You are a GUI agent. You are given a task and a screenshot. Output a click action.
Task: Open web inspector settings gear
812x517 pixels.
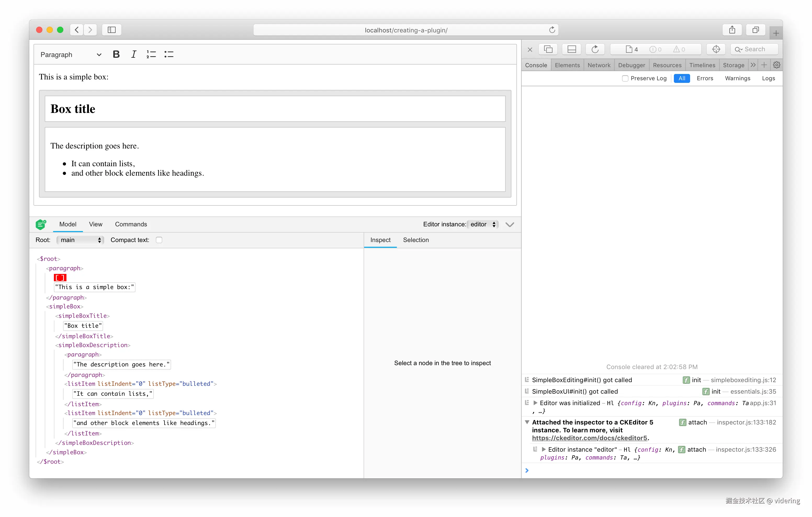(x=777, y=65)
